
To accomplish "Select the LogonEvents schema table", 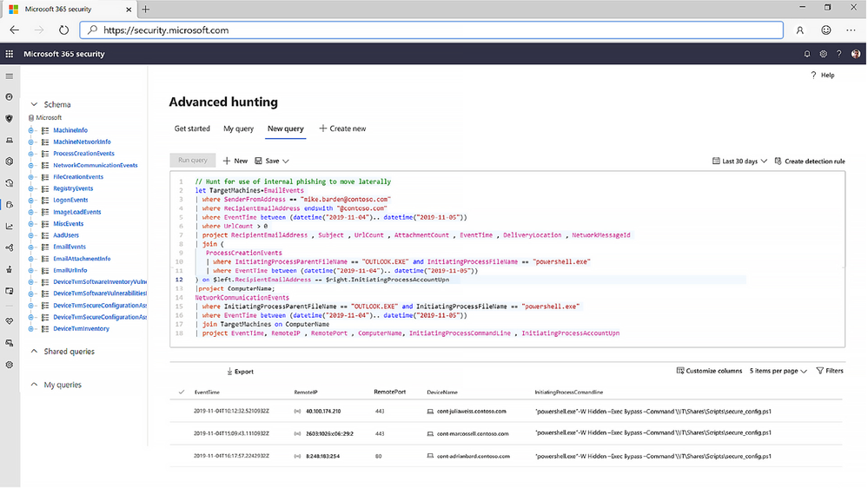I will 70,200.
